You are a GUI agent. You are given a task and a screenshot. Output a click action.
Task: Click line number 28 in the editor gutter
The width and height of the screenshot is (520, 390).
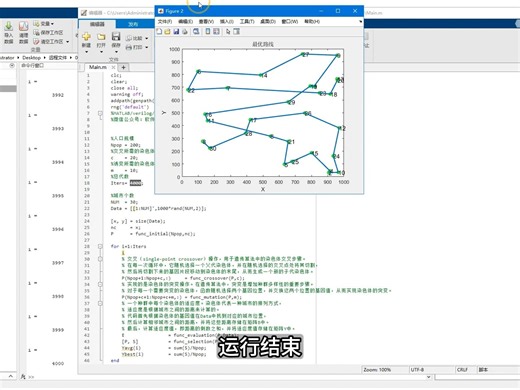click(x=87, y=246)
